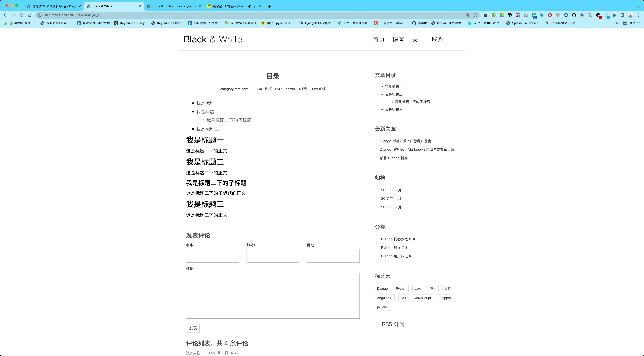Image resolution: width=644 pixels, height=356 pixels.
Task: Open the 其他书签 folder
Action: (632, 23)
